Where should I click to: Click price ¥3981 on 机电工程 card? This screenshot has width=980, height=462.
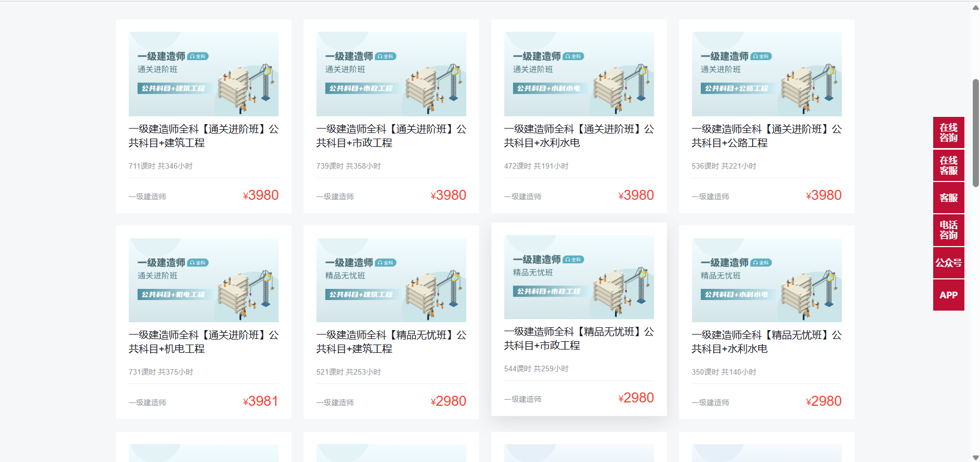[x=261, y=401]
